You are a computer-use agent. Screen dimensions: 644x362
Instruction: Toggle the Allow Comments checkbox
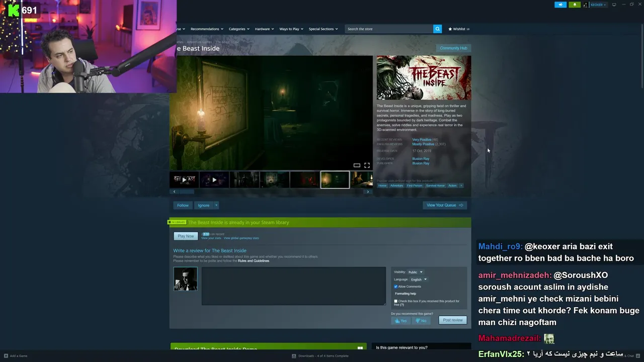click(395, 287)
